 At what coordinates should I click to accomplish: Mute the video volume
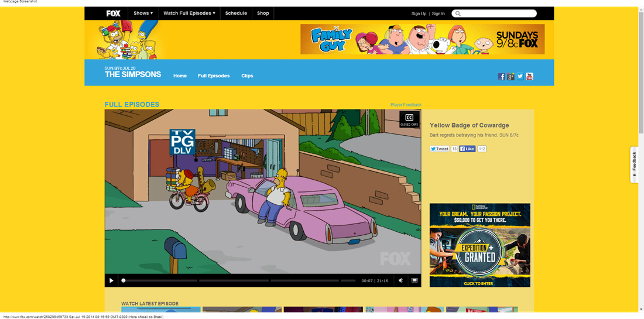401,281
